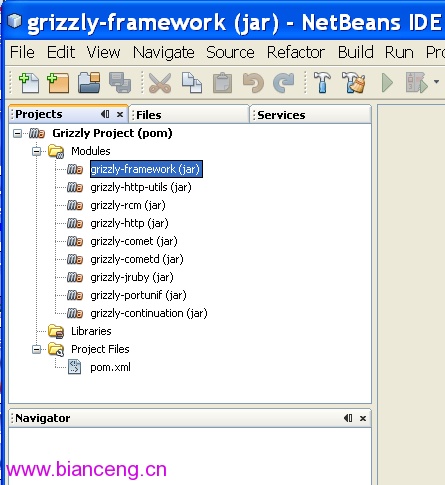Viewport: 445px width, 485px height.
Task: Select Grizzly Project (pom) node
Action: click(x=112, y=133)
